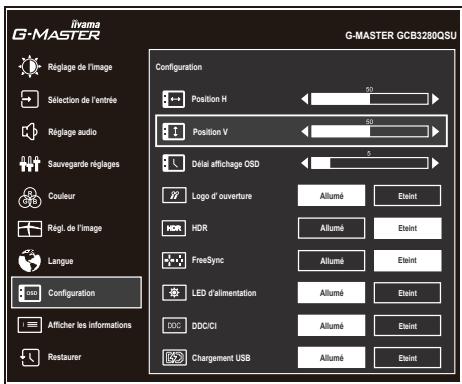Viewport: 462px width, 384px height.
Task: Click the Position H slider bar
Action: (x=370, y=99)
